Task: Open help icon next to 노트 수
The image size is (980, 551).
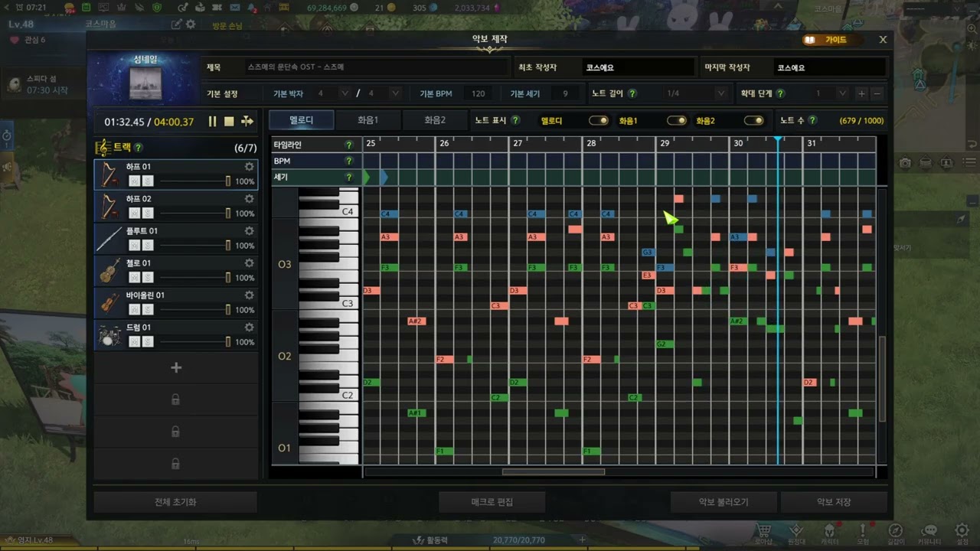Action: coord(812,120)
